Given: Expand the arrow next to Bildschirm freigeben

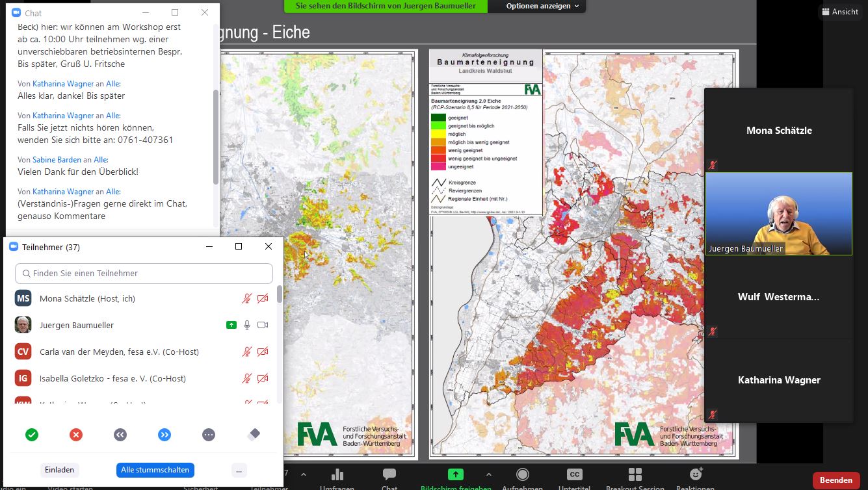Looking at the screenshot, I should point(489,474).
